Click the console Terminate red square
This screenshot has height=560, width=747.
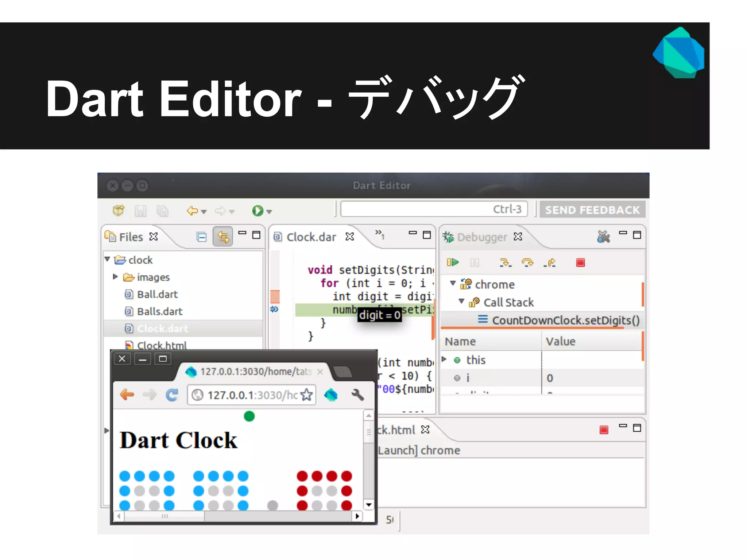point(604,430)
